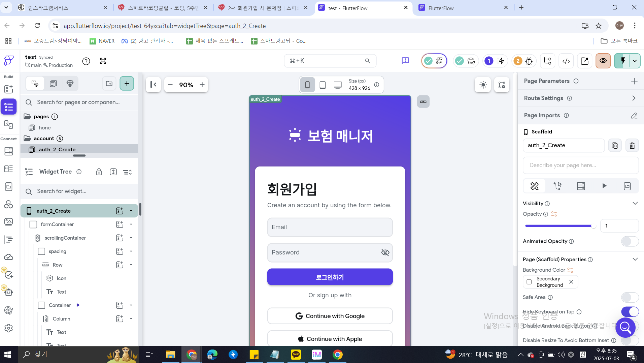Open the project issues bug icon
Viewport: 644px width, 363px height.
tap(529, 61)
